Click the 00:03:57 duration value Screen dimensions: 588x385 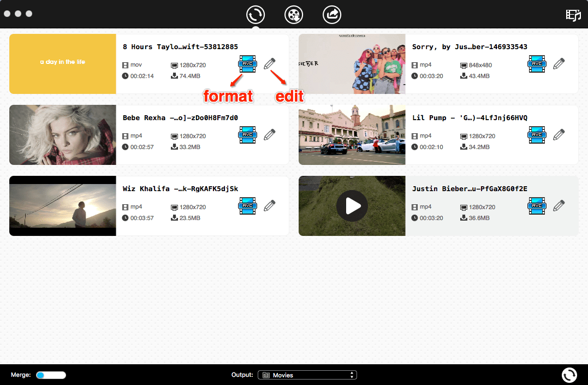pyautogui.click(x=142, y=218)
